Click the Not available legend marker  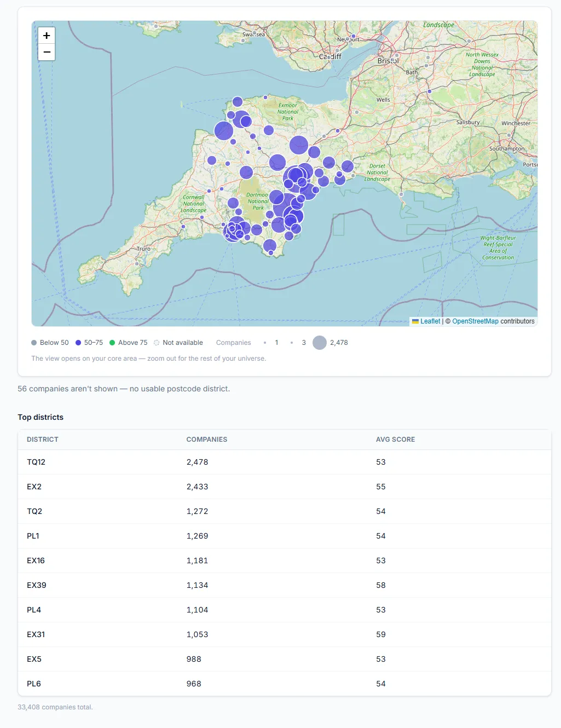point(157,343)
